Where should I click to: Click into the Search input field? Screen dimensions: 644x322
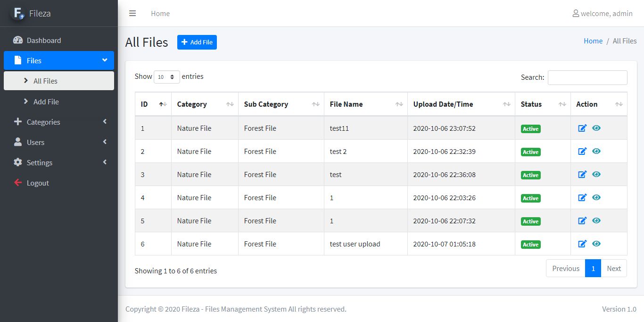587,77
